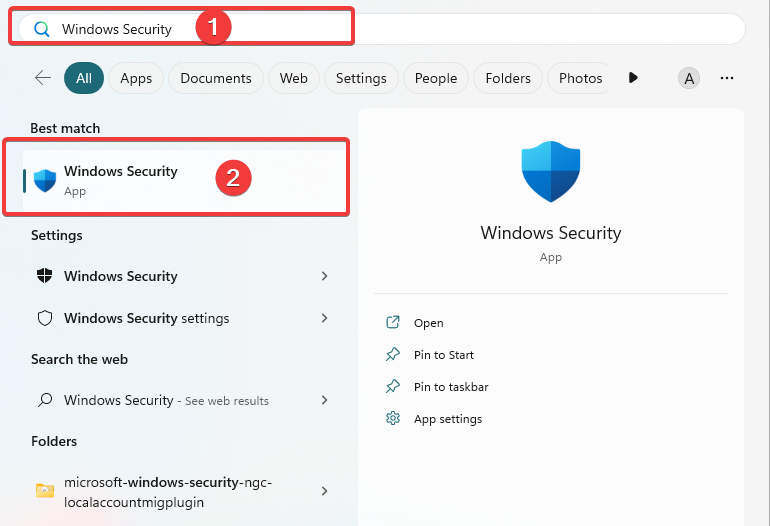The height and width of the screenshot is (526, 770).
Task: Open App settings in preview pane
Action: 448,419
